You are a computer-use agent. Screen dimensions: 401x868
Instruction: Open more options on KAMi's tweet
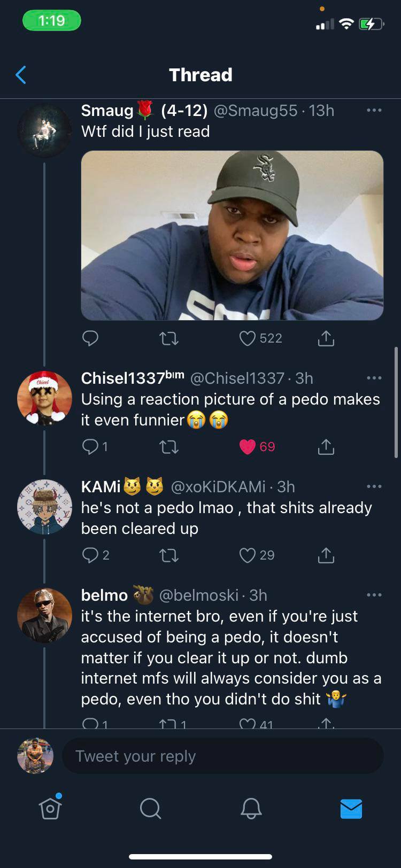pos(374,487)
